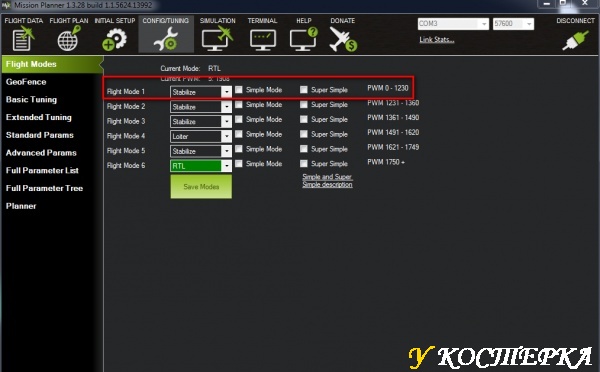Open the Terminal screen icon

click(262, 40)
